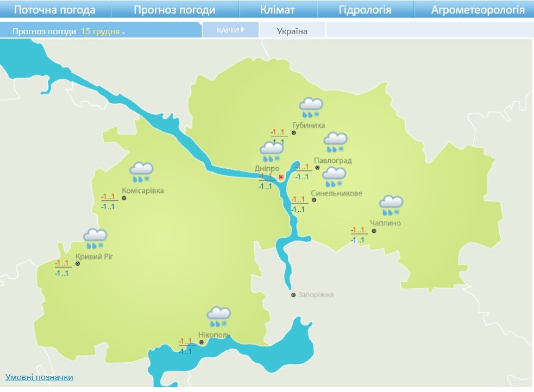Click the weather icon above Комісарівка

[141, 172]
